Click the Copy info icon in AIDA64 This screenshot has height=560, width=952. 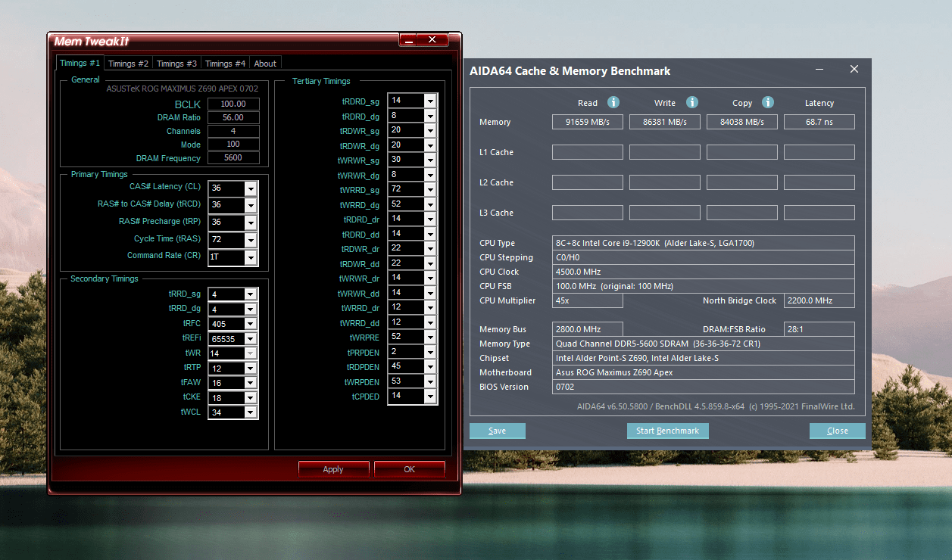[767, 102]
